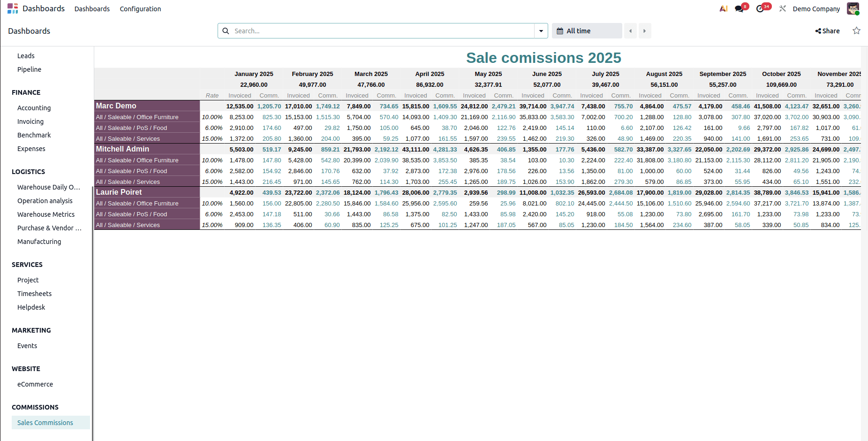Screen dimensions: 868x441
Task: Open the Configuration menu
Action: [x=140, y=8]
